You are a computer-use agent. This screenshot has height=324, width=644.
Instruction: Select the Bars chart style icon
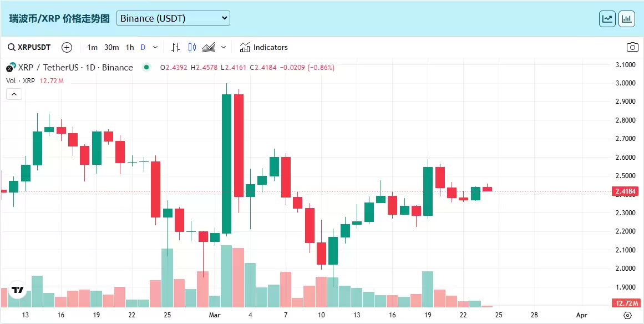coord(175,47)
